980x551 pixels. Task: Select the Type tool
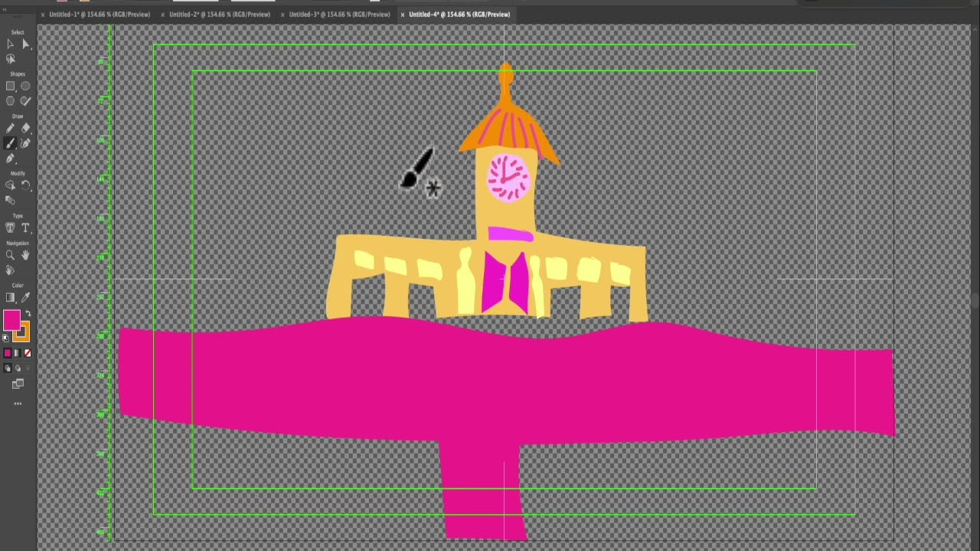tap(25, 227)
